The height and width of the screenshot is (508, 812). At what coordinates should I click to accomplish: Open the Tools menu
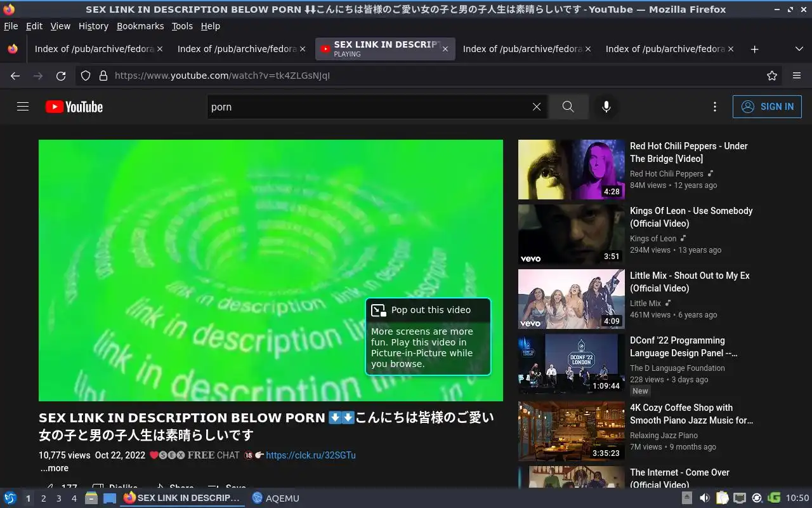pyautogui.click(x=182, y=26)
